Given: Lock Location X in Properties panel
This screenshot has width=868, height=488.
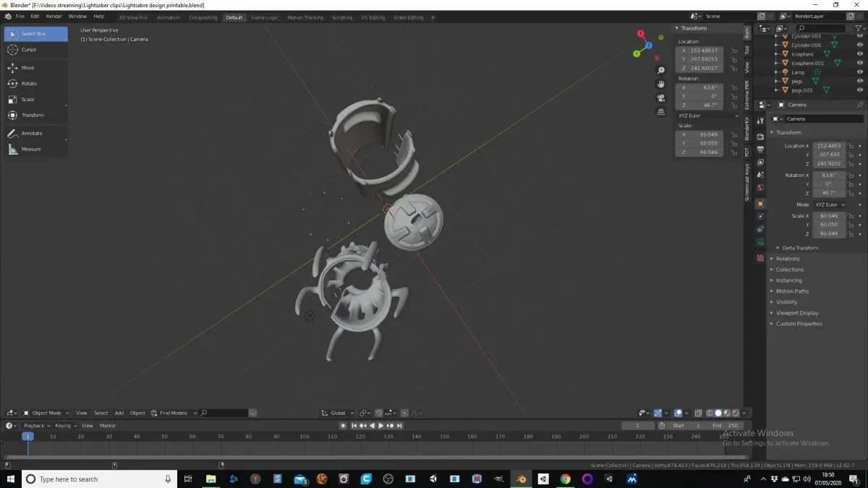Looking at the screenshot, I should (852, 146).
